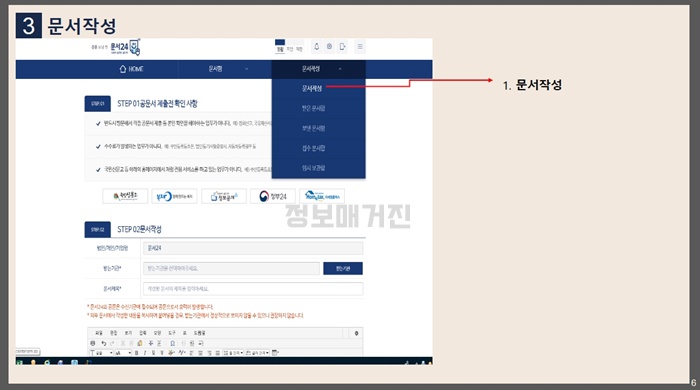Open line spacing dropdown in editor

pyautogui.click(x=233, y=353)
